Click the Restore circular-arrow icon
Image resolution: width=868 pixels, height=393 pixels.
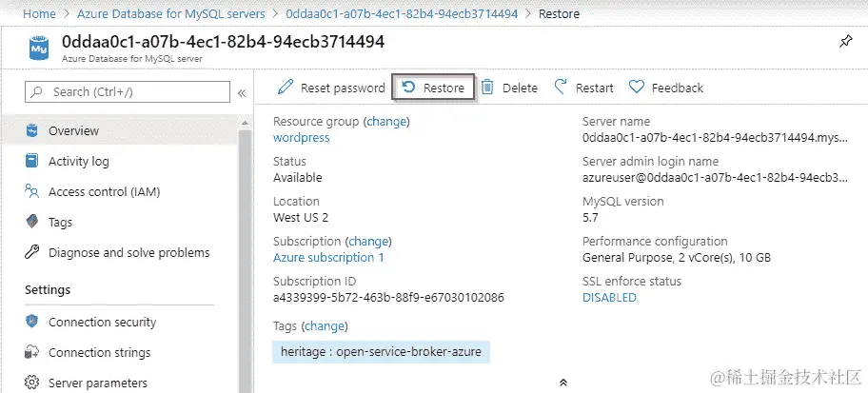pos(408,87)
